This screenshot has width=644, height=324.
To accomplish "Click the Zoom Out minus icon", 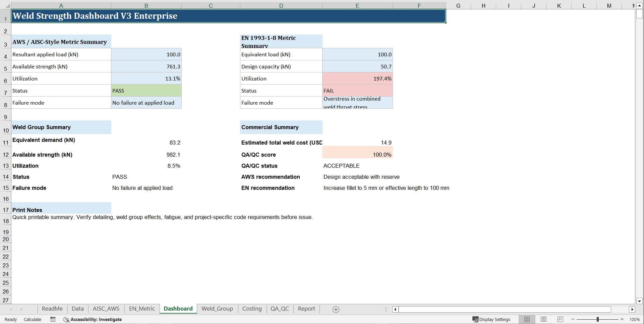I will tap(572, 319).
